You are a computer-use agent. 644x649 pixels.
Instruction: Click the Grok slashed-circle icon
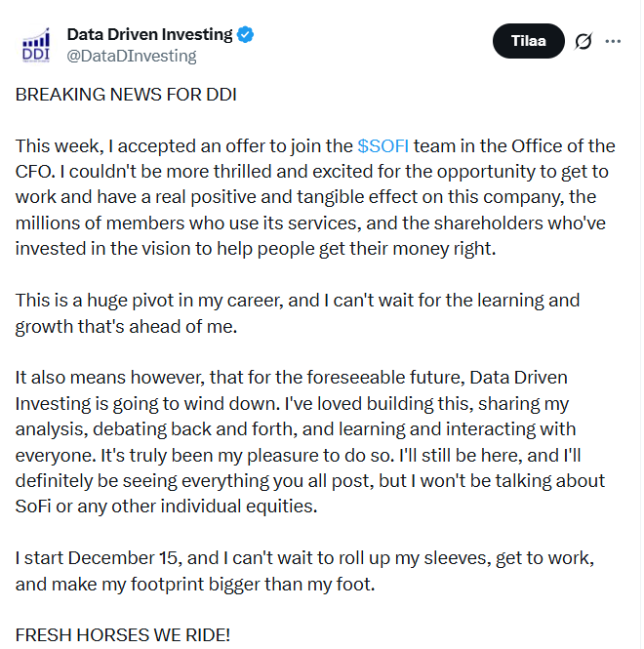coord(584,41)
